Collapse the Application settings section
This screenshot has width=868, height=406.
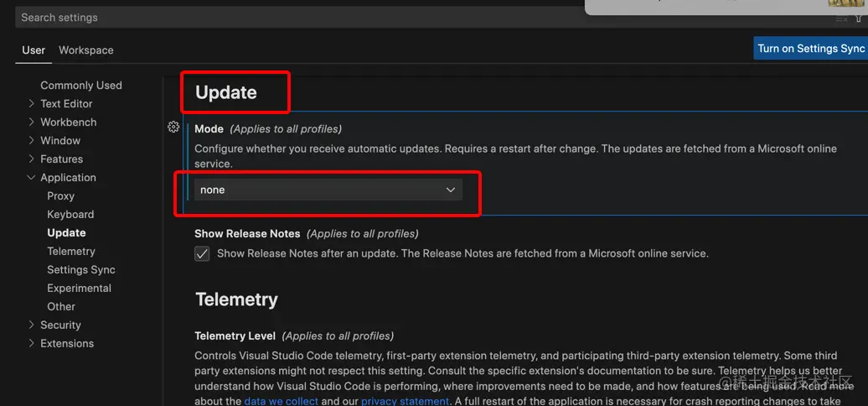click(x=32, y=178)
